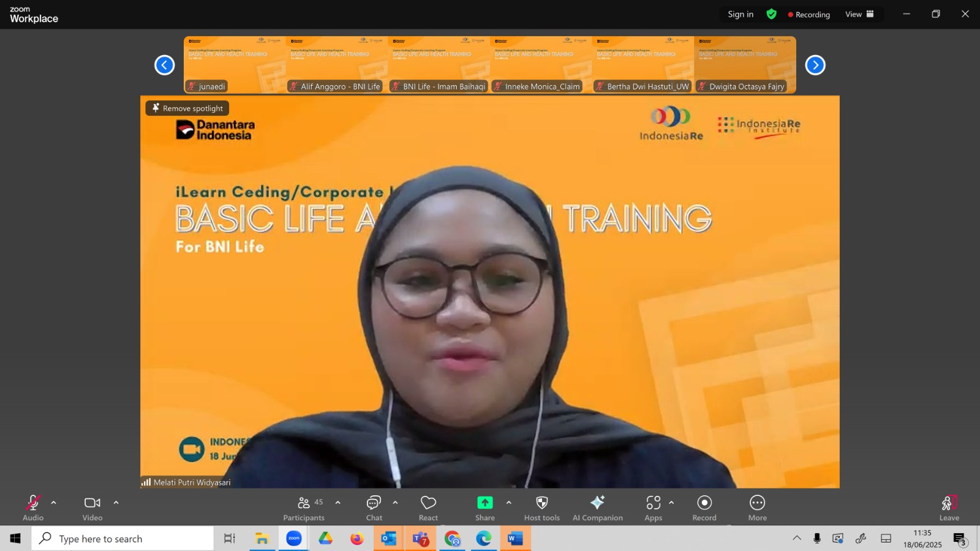Open Task View on taskbar
This screenshot has width=980, height=551.
(230, 539)
